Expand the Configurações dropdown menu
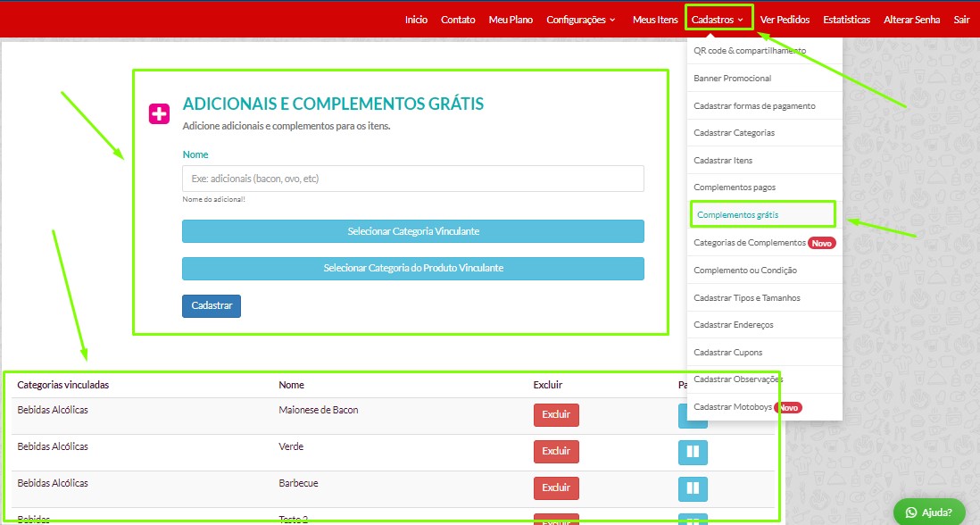Viewport: 980px width, 525px height. tap(580, 20)
